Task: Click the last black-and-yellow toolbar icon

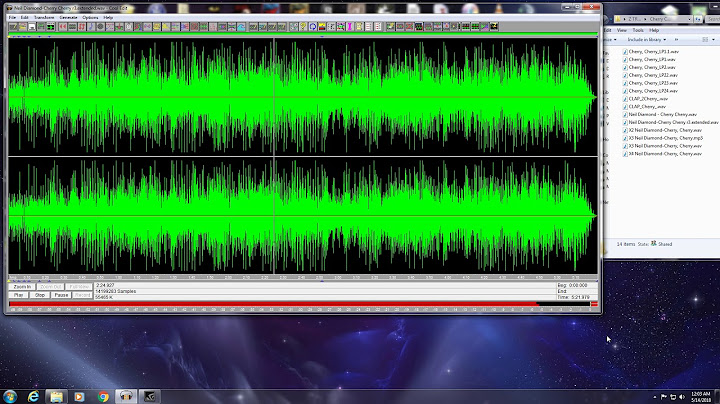Action: [x=494, y=27]
